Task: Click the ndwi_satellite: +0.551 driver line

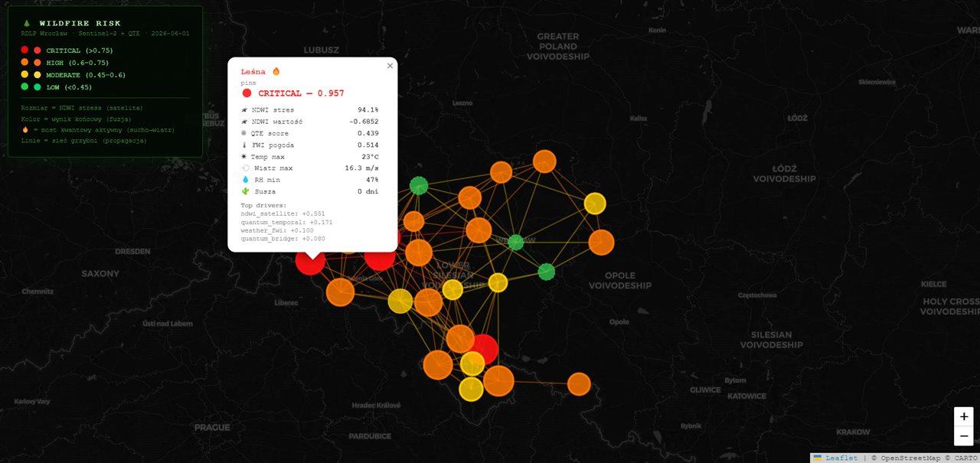Action: pos(283,214)
